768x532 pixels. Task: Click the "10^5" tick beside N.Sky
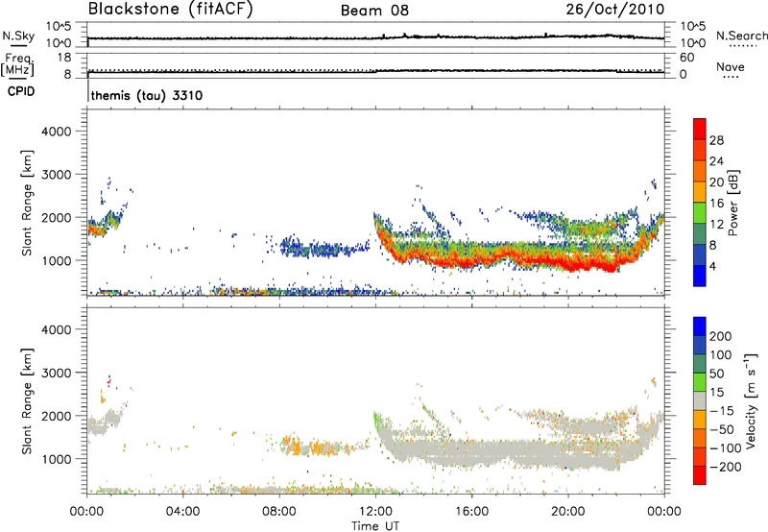[59, 26]
